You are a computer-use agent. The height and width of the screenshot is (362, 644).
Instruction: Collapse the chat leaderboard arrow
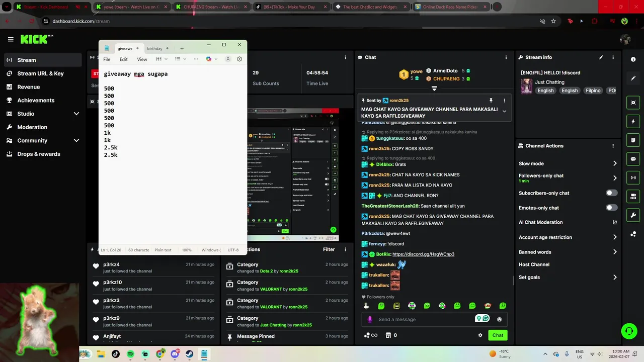point(434,88)
